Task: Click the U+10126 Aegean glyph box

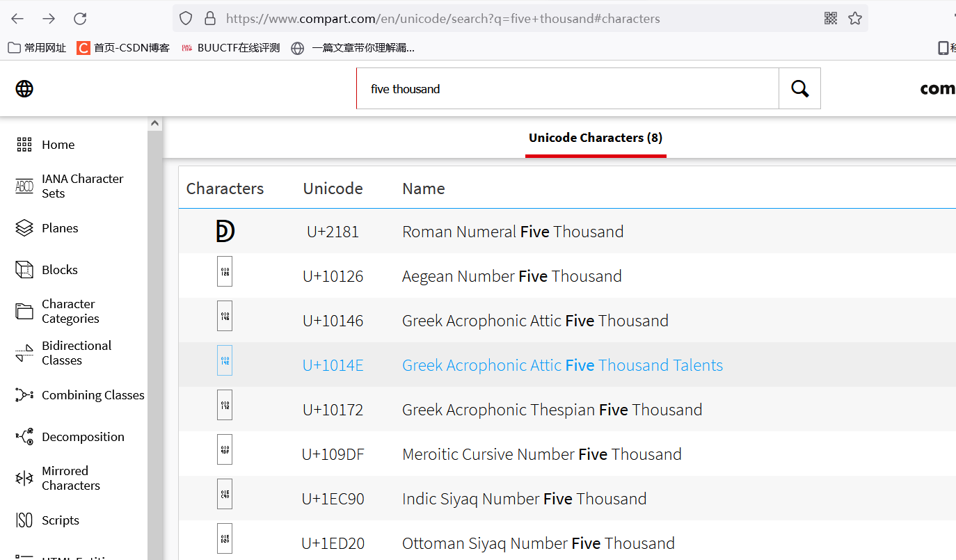Action: coord(225,271)
